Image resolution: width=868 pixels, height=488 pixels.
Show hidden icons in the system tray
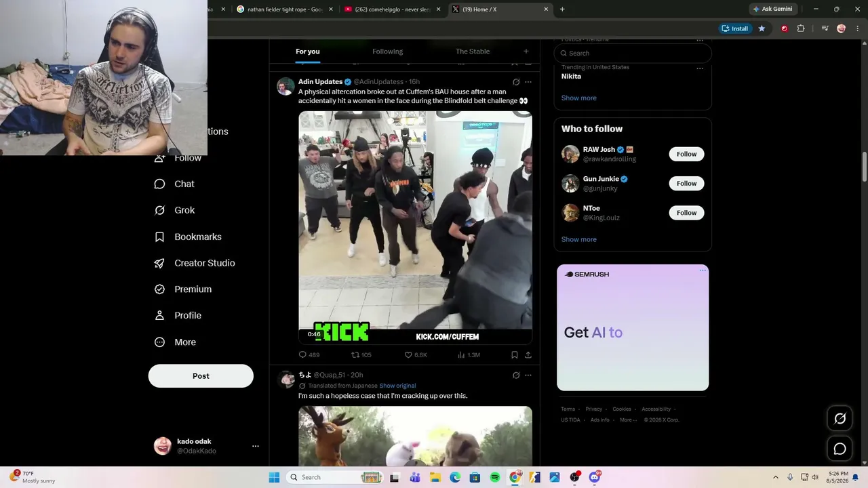[776, 477]
